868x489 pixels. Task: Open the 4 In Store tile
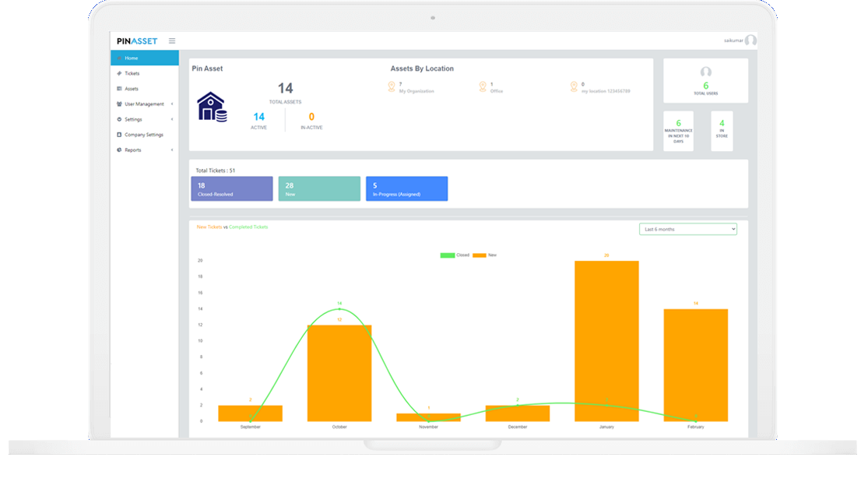[722, 132]
